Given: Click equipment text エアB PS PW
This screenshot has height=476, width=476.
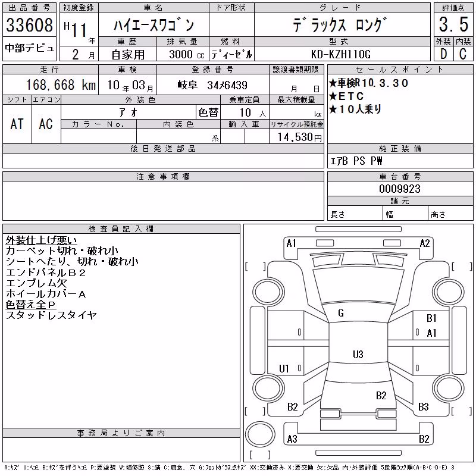Looking at the screenshot, I should point(356,161).
